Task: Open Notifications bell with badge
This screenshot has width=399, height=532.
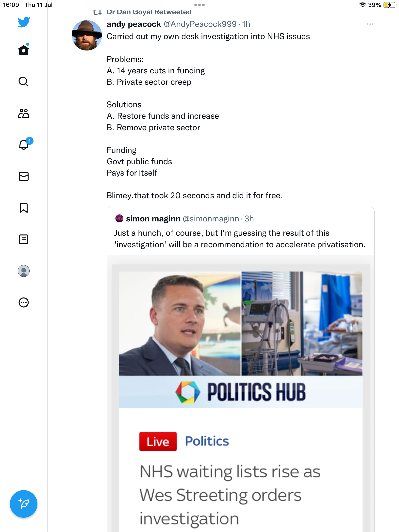Action: click(24, 145)
